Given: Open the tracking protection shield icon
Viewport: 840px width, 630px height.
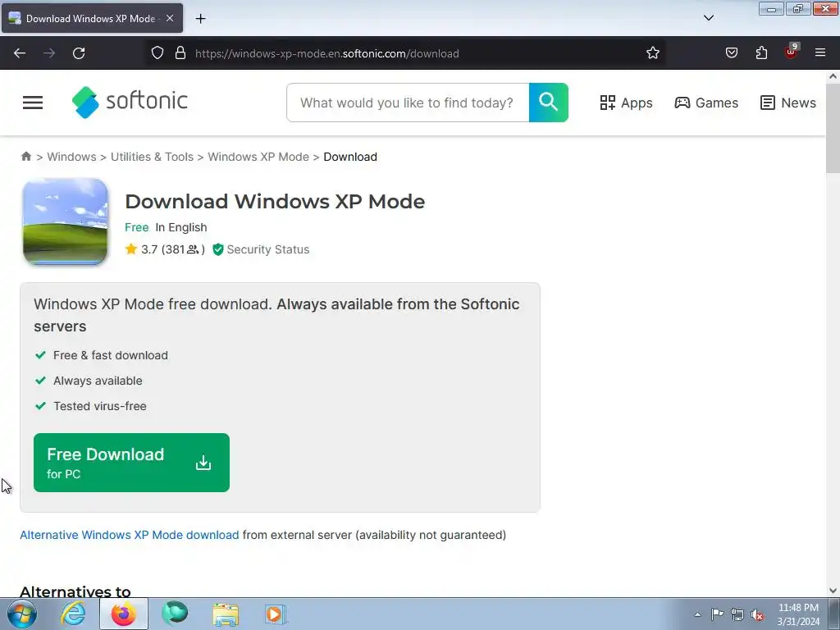Looking at the screenshot, I should (157, 53).
